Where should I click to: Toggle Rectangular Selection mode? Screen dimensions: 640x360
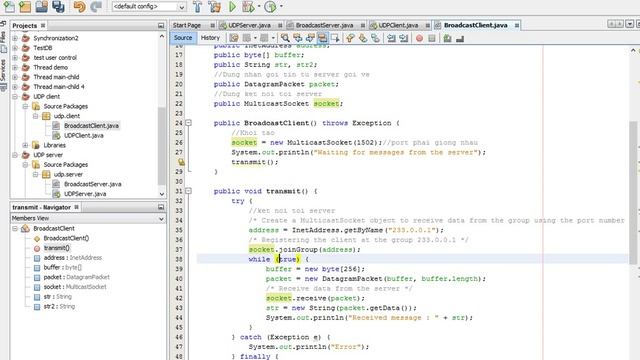(336, 38)
